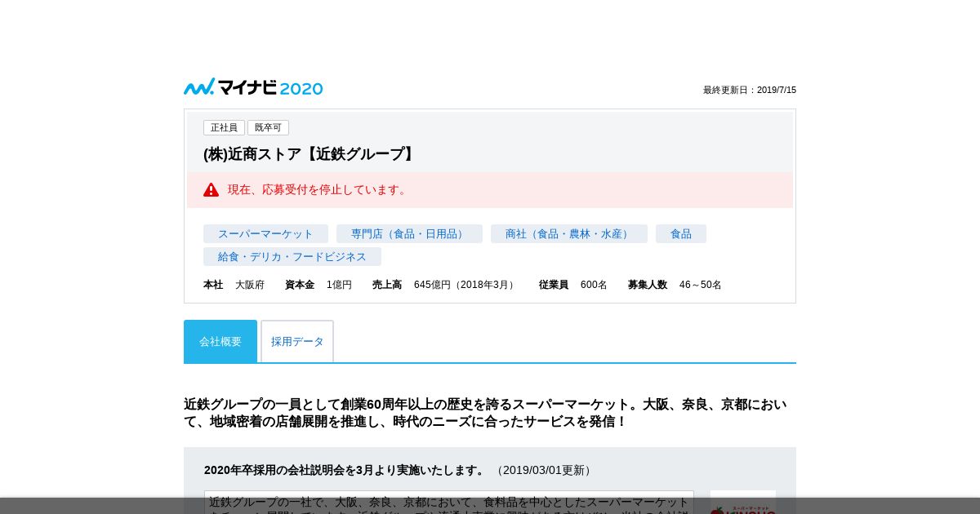980x514 pixels.
Task: Click the company name (株)近商ストア【近鉄グループ】
Action: [x=311, y=154]
